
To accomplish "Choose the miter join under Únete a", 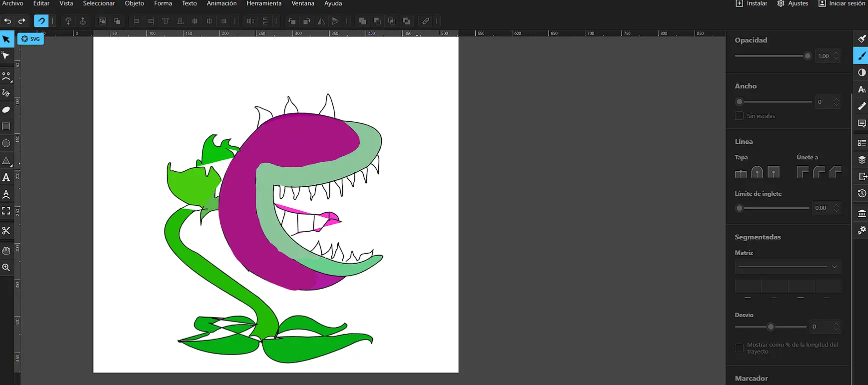I will pyautogui.click(x=803, y=173).
